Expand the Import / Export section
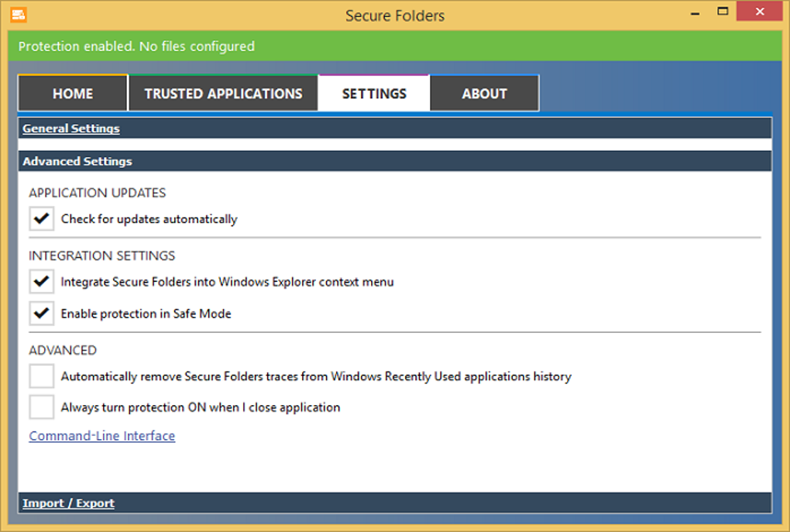Image resolution: width=790 pixels, height=532 pixels. tap(68, 503)
